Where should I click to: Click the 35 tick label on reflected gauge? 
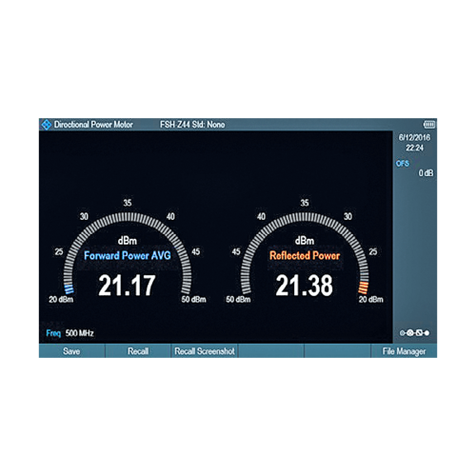(305, 203)
